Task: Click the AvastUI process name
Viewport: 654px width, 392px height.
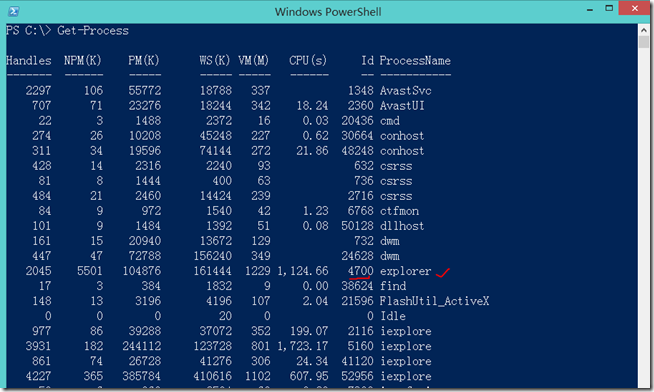Action: click(x=402, y=106)
